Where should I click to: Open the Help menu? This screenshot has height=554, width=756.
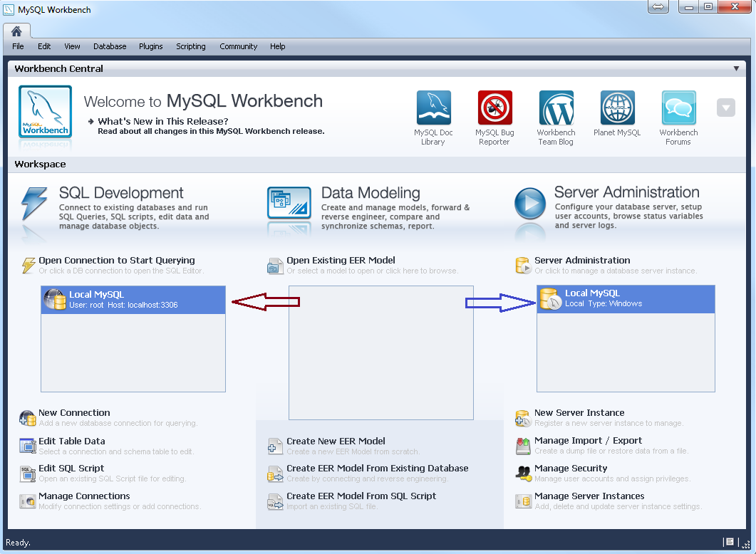point(278,46)
